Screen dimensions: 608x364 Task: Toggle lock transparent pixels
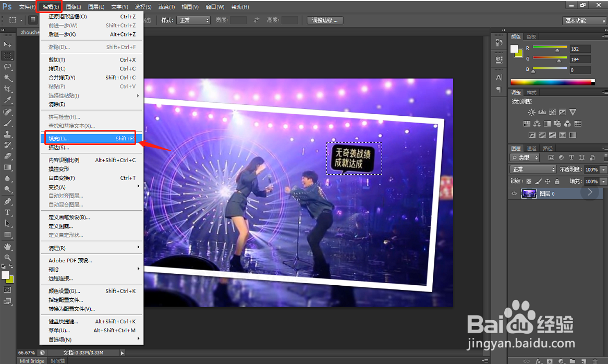pos(529,181)
